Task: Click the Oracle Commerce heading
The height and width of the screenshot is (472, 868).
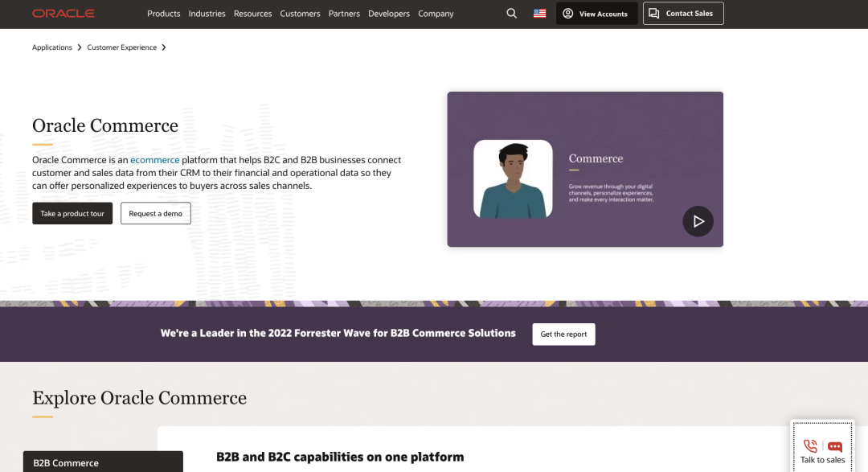Action: pos(105,125)
